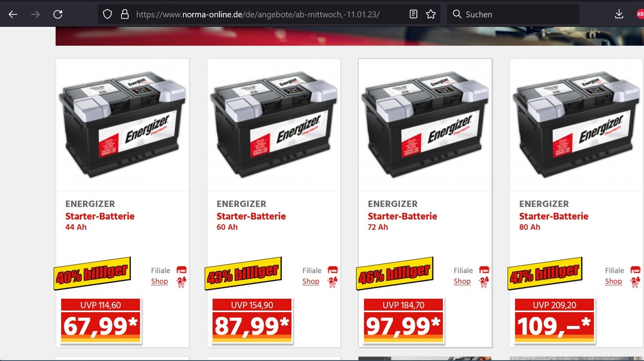Screen dimensions: 644x361
Task: Bookmark this page with star icon
Action: click(431, 14)
